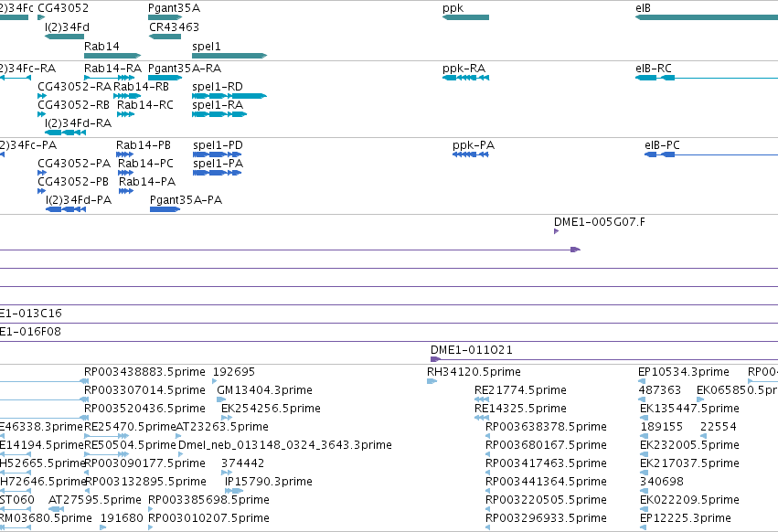Select the ppk gene feature
Viewport: 778px width, 532px height.
[465, 17]
